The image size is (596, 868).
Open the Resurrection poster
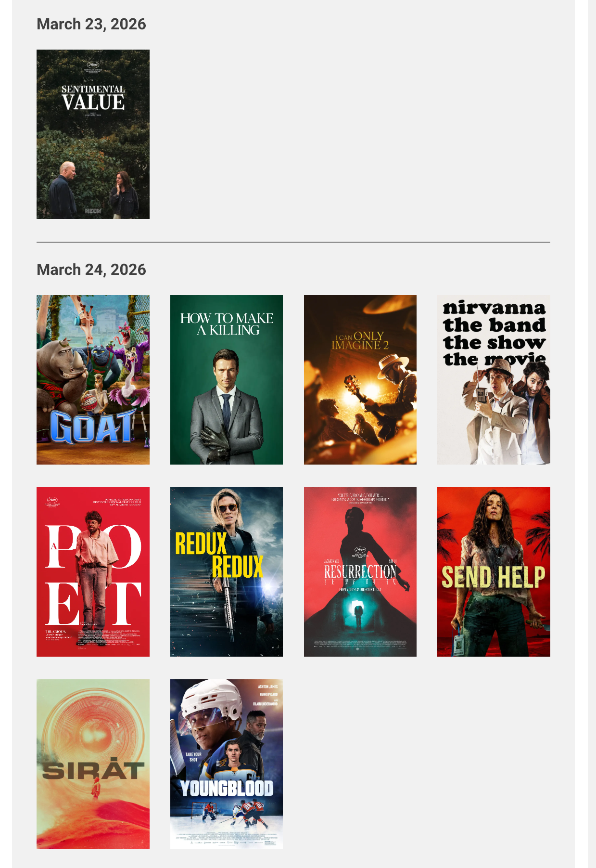coord(360,572)
